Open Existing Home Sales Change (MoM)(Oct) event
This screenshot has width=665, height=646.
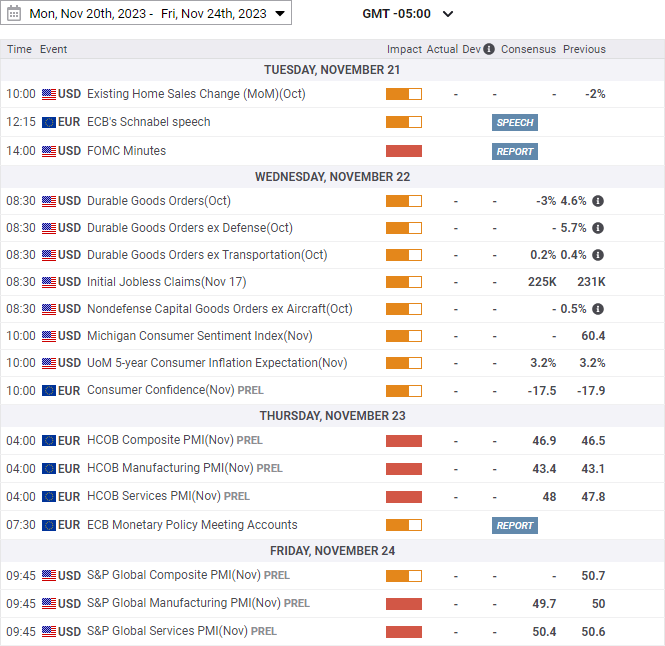196,94
